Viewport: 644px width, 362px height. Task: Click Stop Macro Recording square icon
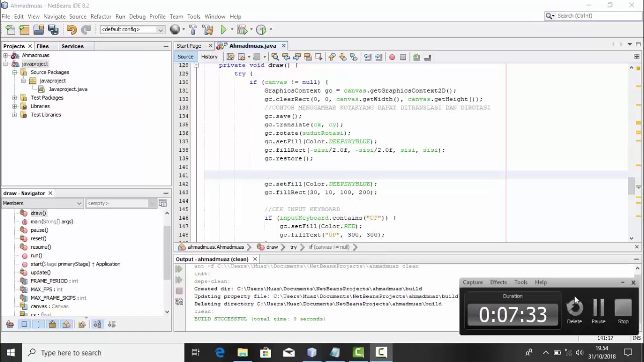click(x=403, y=57)
